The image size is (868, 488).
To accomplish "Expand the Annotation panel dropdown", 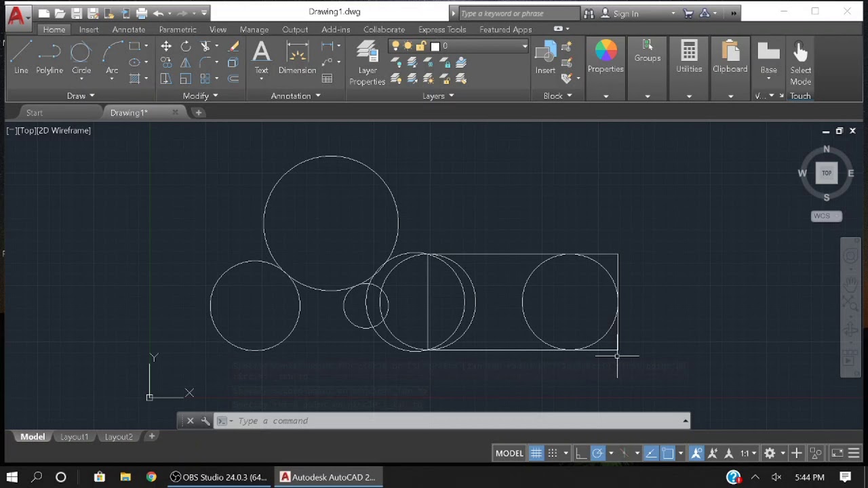I will [296, 96].
